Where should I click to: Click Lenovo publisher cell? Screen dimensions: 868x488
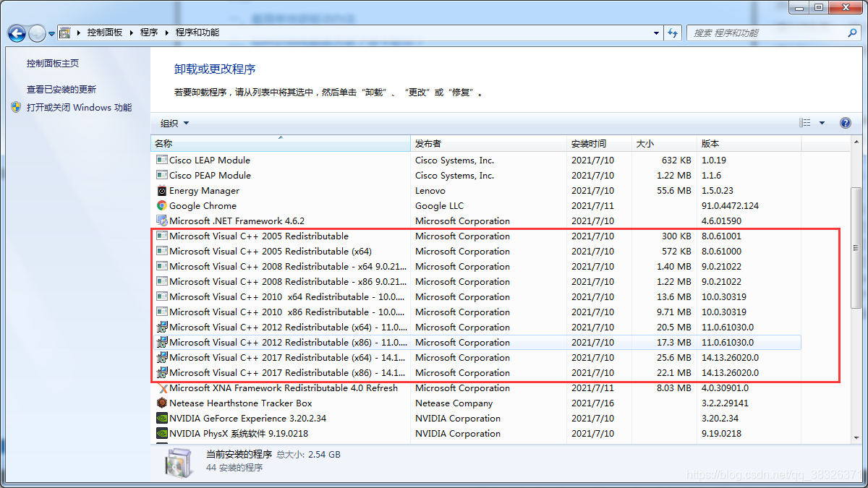click(431, 191)
